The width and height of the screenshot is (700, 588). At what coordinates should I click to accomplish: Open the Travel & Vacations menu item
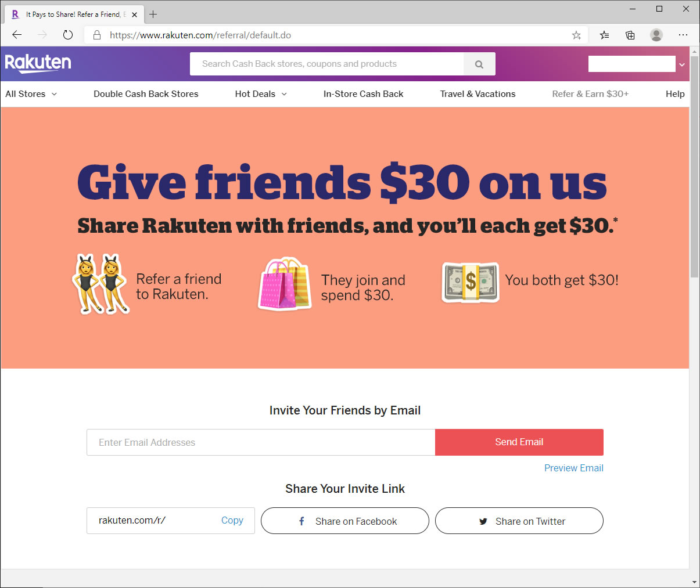pyautogui.click(x=478, y=94)
